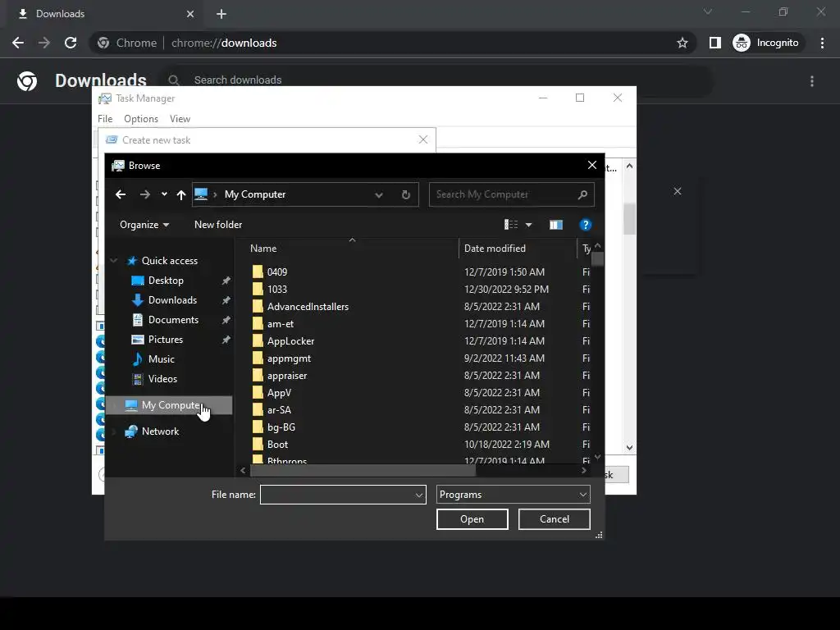Screen dimensions: 840x630
Task: Create a New folder
Action: [218, 225]
